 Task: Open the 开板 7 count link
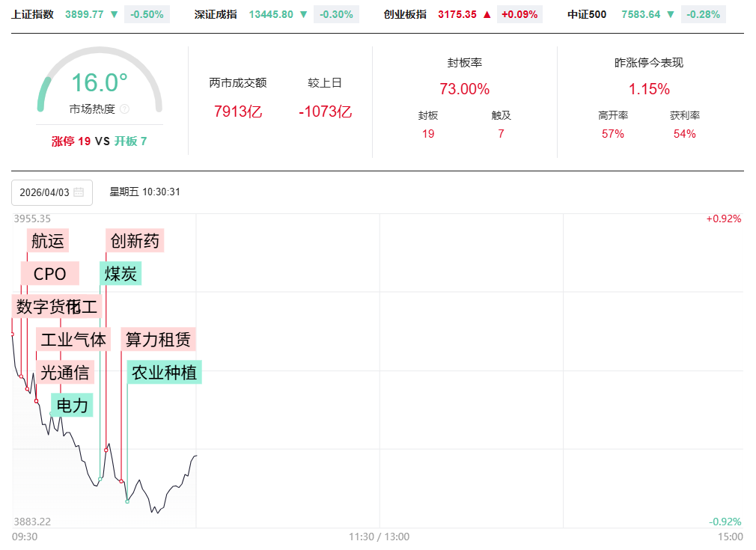(x=130, y=141)
